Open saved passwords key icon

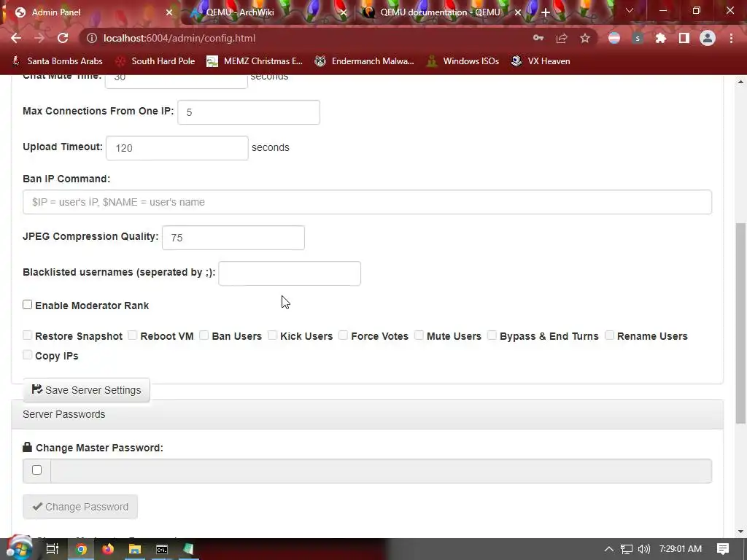point(538,38)
